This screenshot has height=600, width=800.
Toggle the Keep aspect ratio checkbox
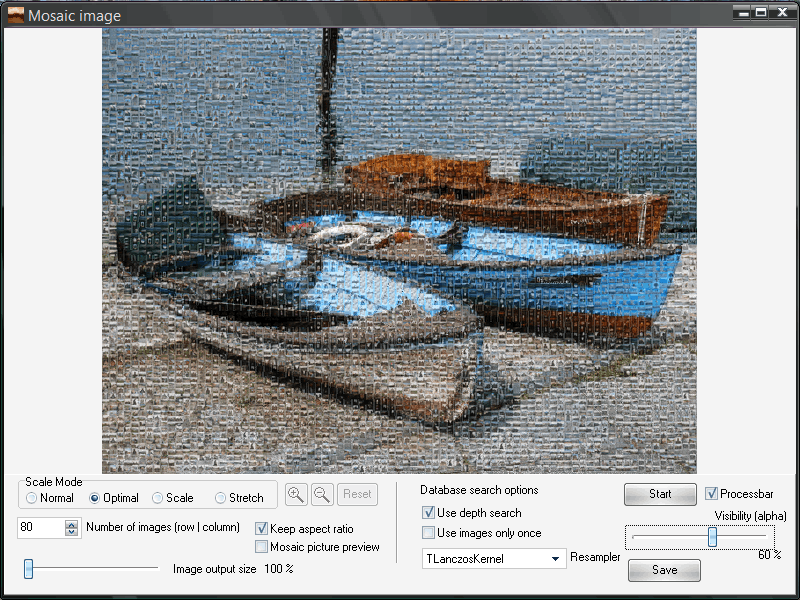pos(262,528)
